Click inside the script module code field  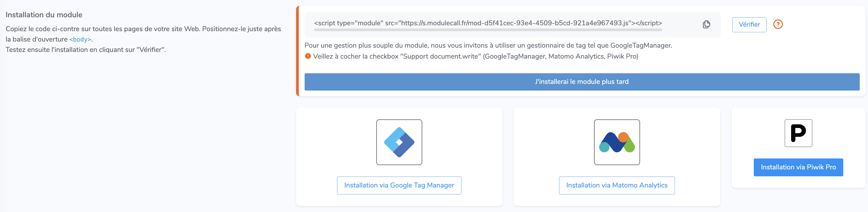pyautogui.click(x=488, y=23)
